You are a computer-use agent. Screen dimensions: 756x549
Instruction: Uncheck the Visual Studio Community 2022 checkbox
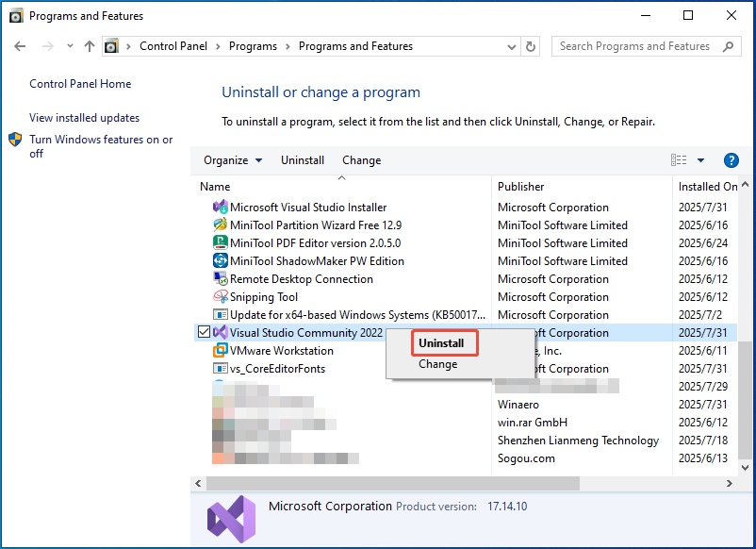tap(204, 332)
